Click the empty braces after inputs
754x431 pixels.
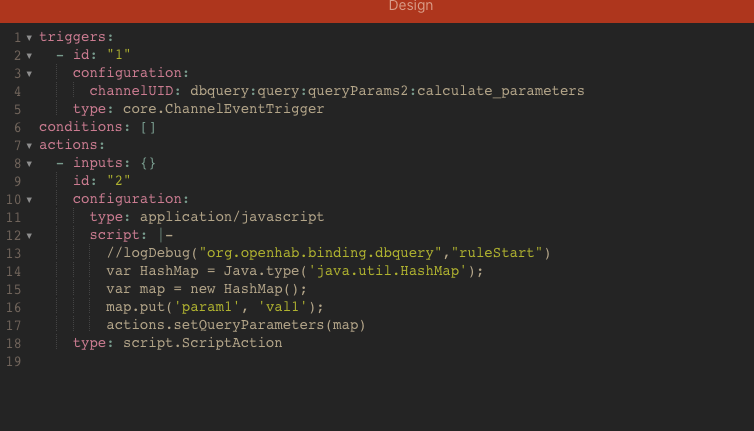click(148, 163)
